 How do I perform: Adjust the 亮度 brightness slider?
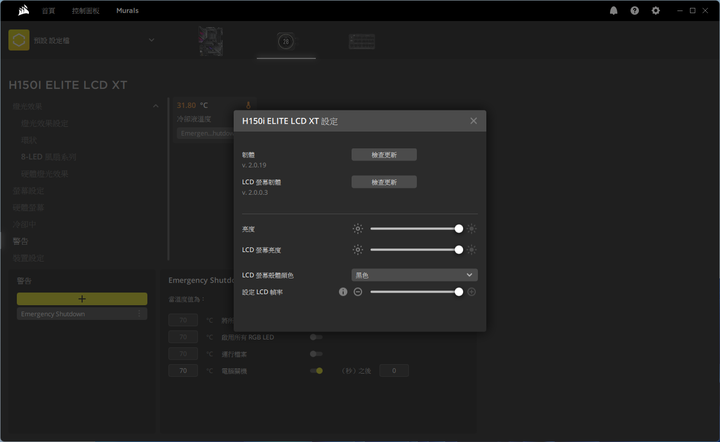(415, 229)
